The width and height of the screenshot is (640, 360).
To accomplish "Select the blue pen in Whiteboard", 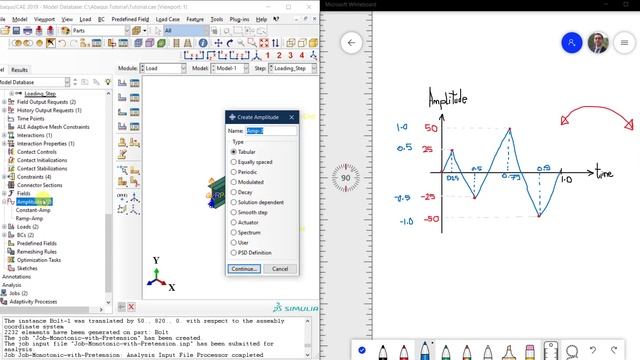I will click(x=424, y=351).
